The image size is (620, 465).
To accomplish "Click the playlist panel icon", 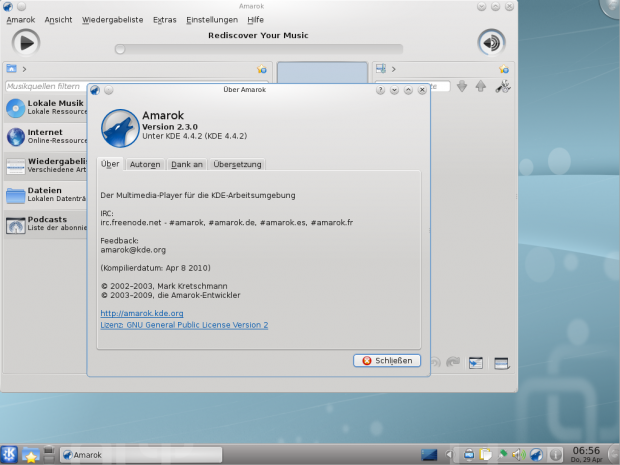I will click(381, 69).
